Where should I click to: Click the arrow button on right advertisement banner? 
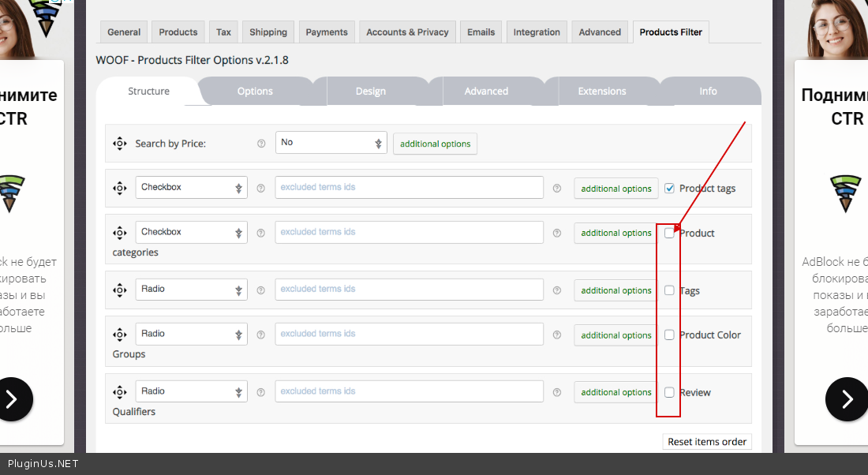pyautogui.click(x=846, y=399)
